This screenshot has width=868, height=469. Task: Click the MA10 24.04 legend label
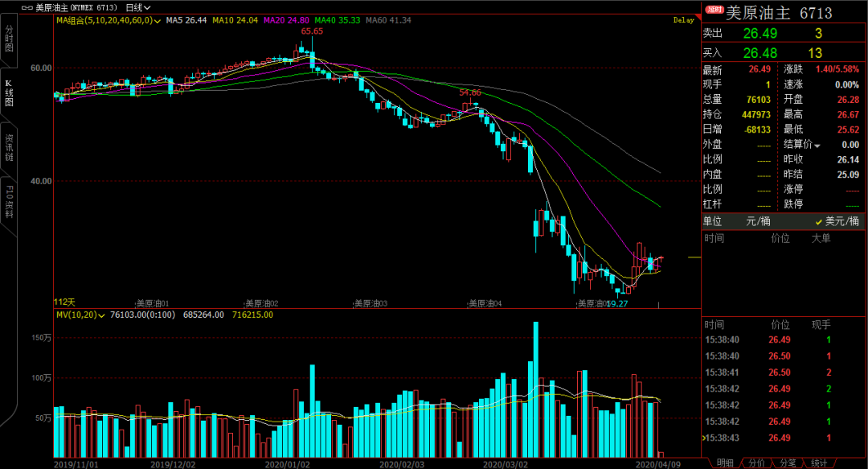click(235, 20)
